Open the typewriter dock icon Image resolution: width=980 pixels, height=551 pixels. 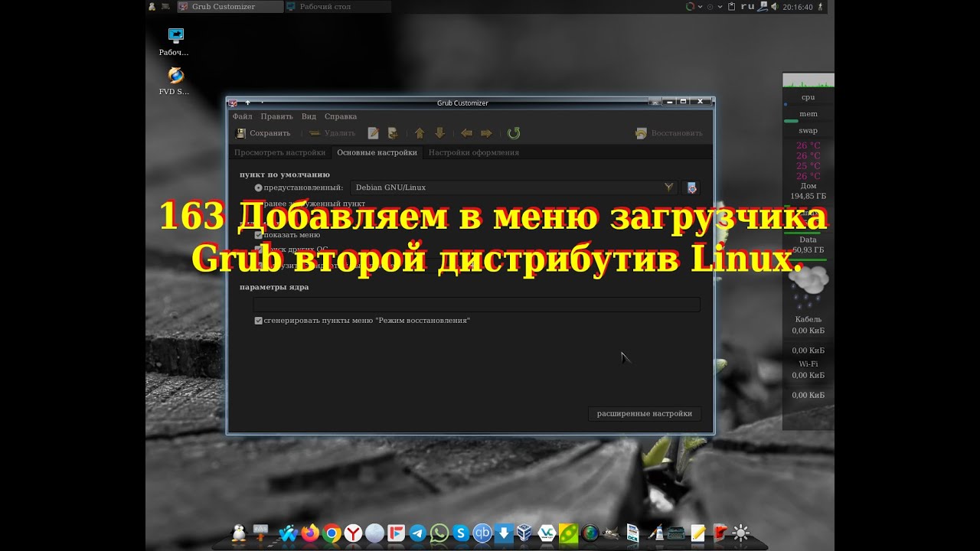[x=676, y=533]
